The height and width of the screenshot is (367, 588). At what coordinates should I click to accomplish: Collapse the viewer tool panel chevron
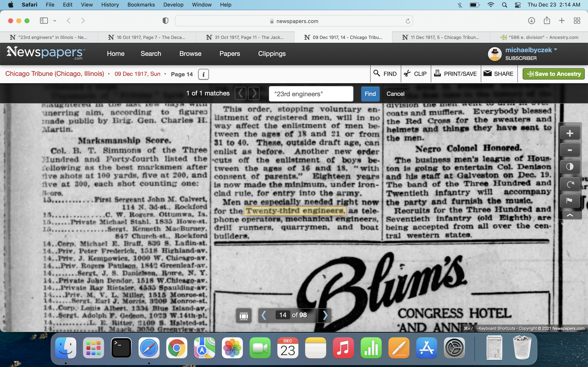click(x=570, y=215)
